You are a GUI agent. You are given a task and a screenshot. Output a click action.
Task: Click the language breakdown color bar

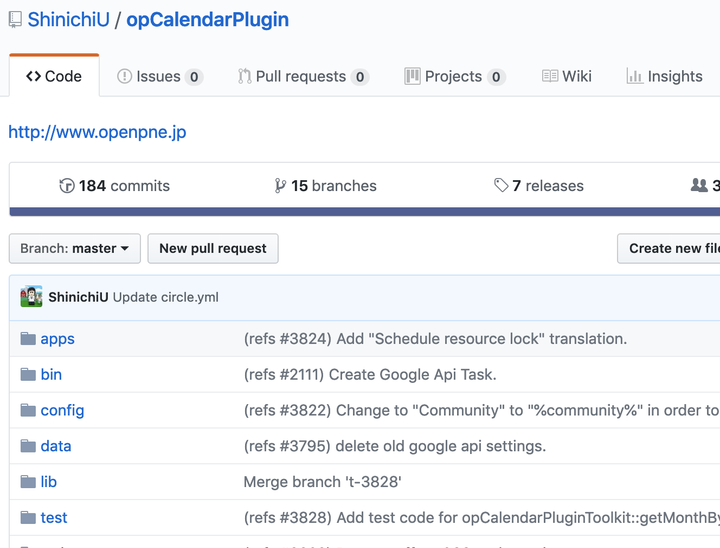click(365, 212)
